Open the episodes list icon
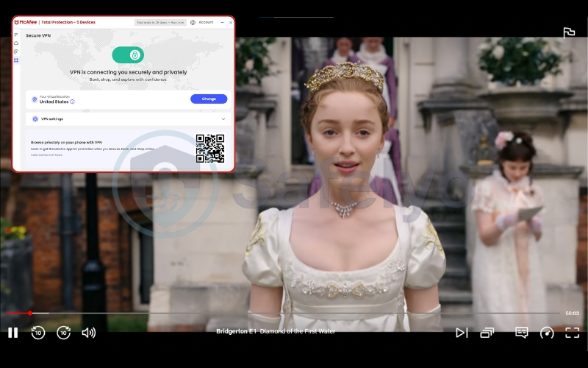Screen dimensions: 588x368 487,333
